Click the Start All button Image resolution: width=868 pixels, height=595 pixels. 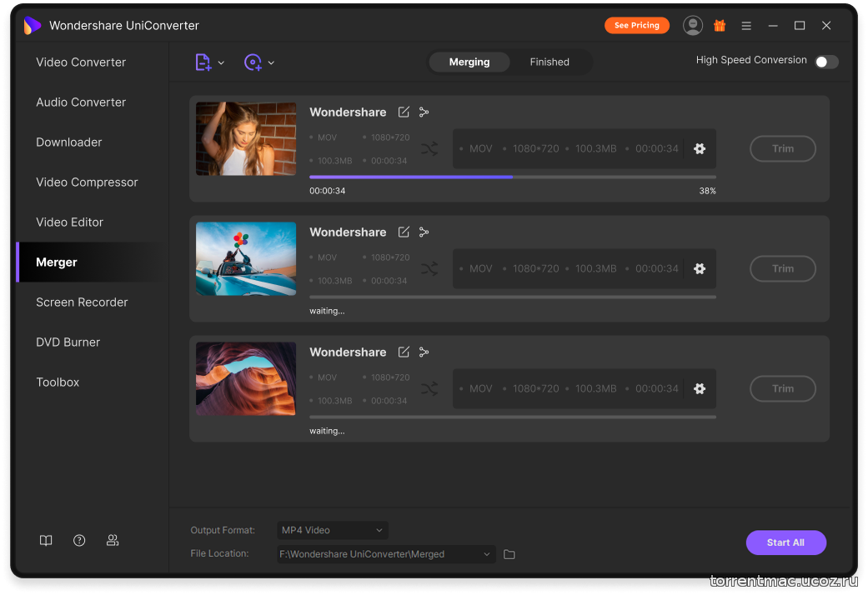coord(785,542)
